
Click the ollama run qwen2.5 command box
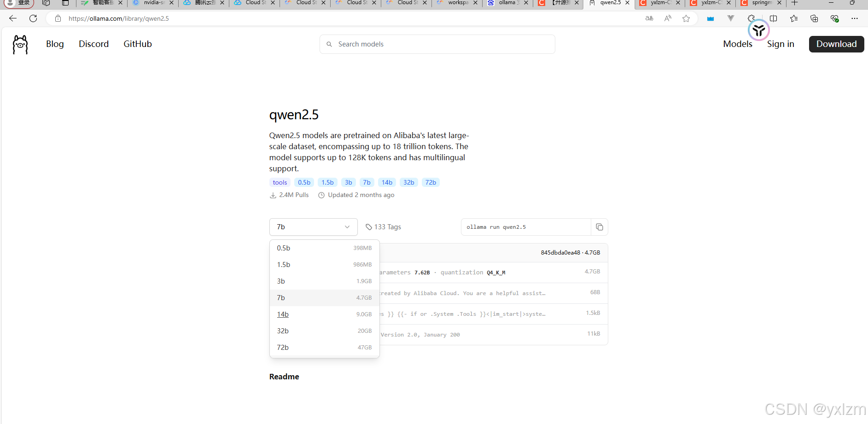[526, 227]
